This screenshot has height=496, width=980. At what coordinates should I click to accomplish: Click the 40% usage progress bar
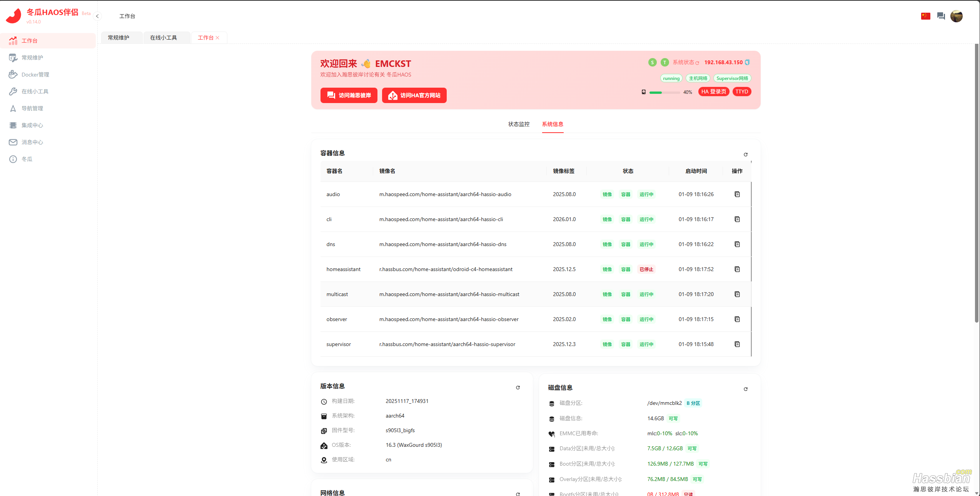pos(664,92)
